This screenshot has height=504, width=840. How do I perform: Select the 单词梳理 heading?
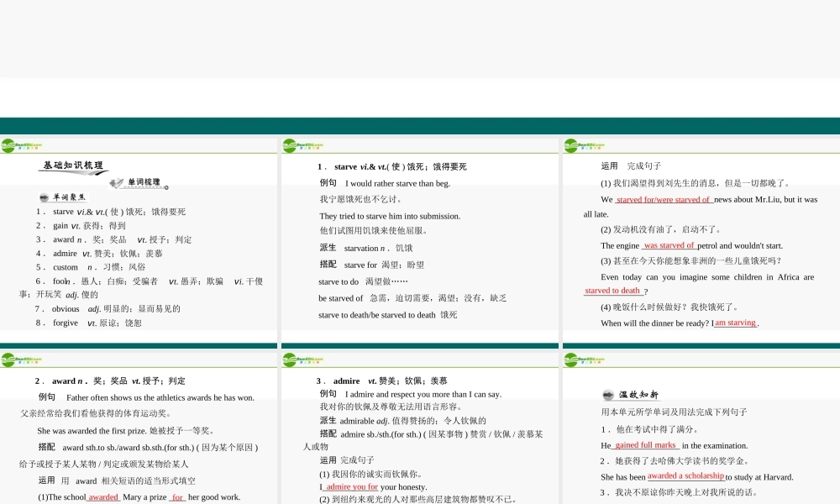pos(144,182)
